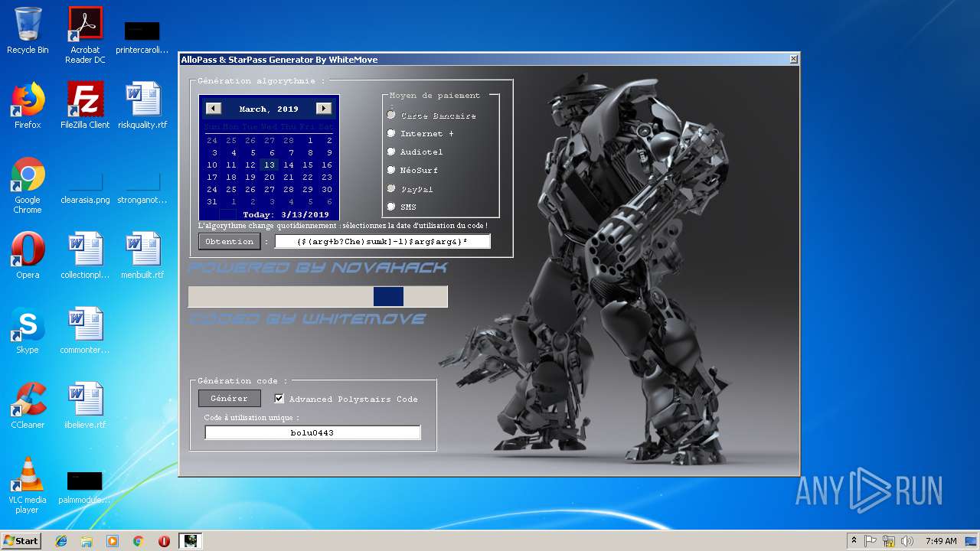This screenshot has width=980, height=551.
Task: Select March 16 in the calendar
Action: [x=327, y=165]
